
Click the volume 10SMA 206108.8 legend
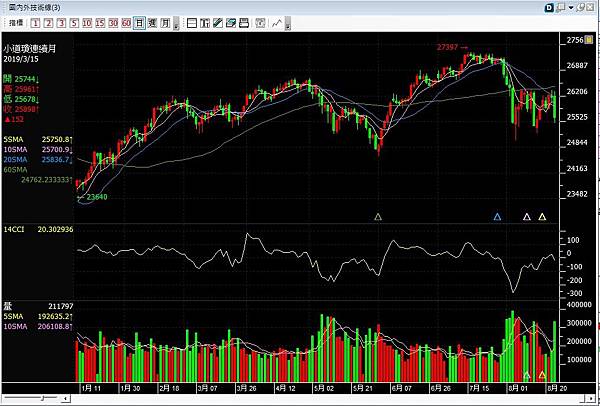click(38, 326)
